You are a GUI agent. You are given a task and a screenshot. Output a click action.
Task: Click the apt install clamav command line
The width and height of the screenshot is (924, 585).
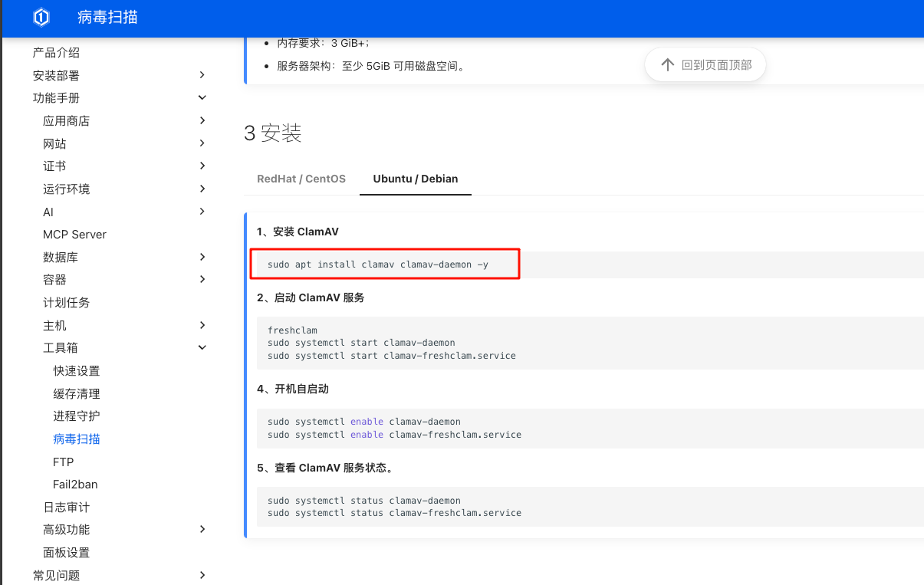pos(378,265)
